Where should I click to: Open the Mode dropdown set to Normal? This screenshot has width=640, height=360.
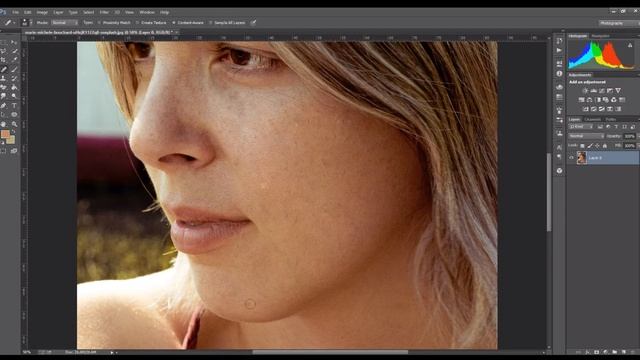[x=64, y=23]
